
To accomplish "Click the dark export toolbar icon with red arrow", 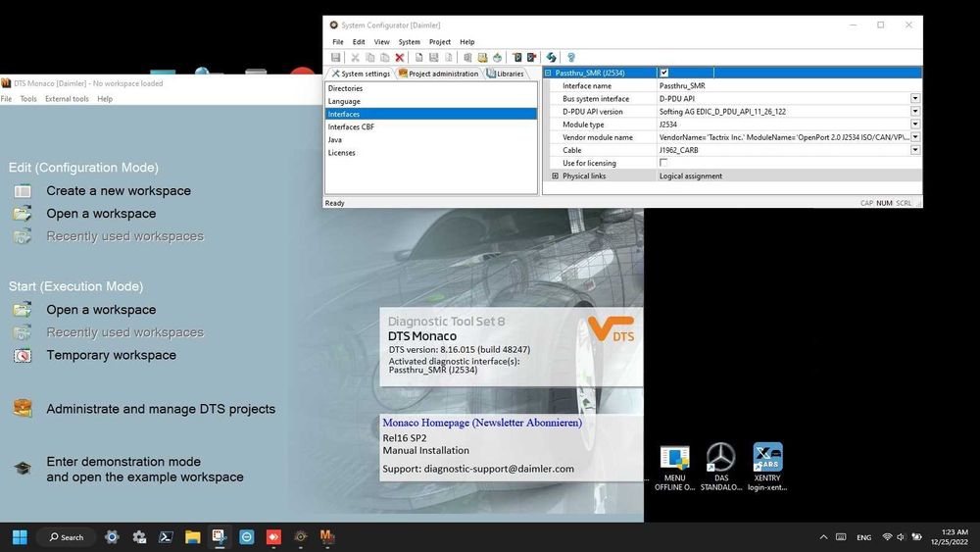I will [x=532, y=58].
